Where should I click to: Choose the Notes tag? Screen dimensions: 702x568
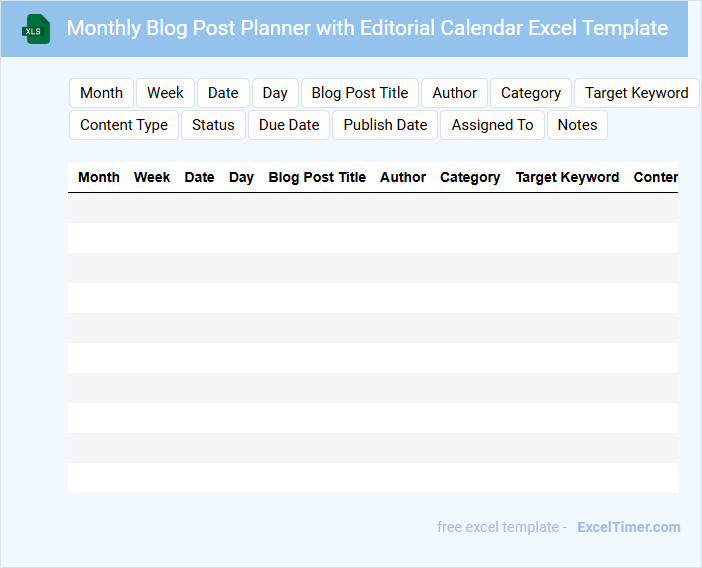click(x=577, y=125)
